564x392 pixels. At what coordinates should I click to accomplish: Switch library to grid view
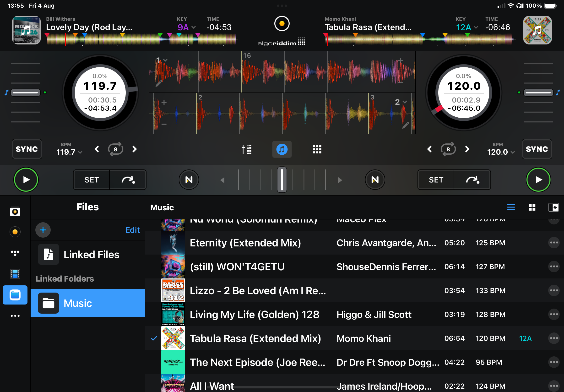tap(532, 207)
